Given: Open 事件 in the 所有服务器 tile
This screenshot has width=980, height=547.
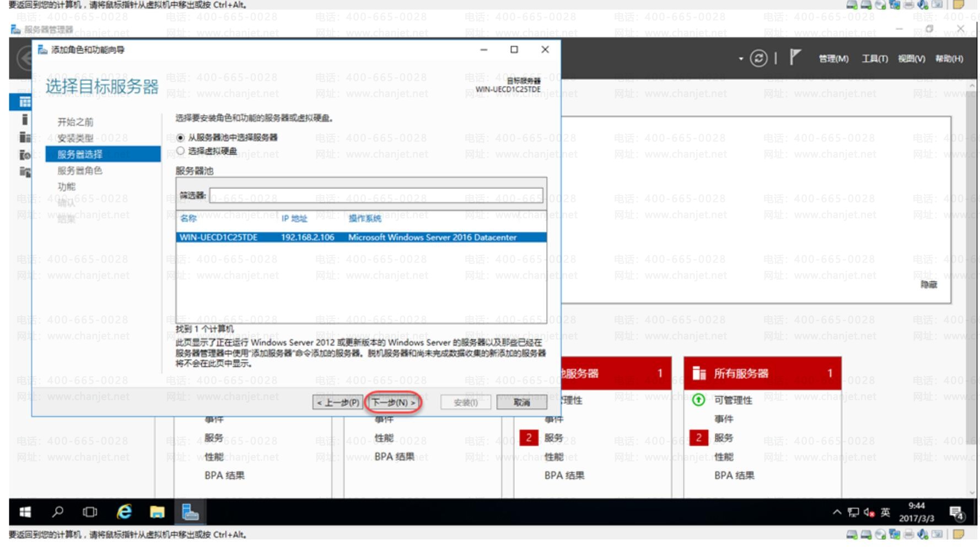Looking at the screenshot, I should click(724, 419).
